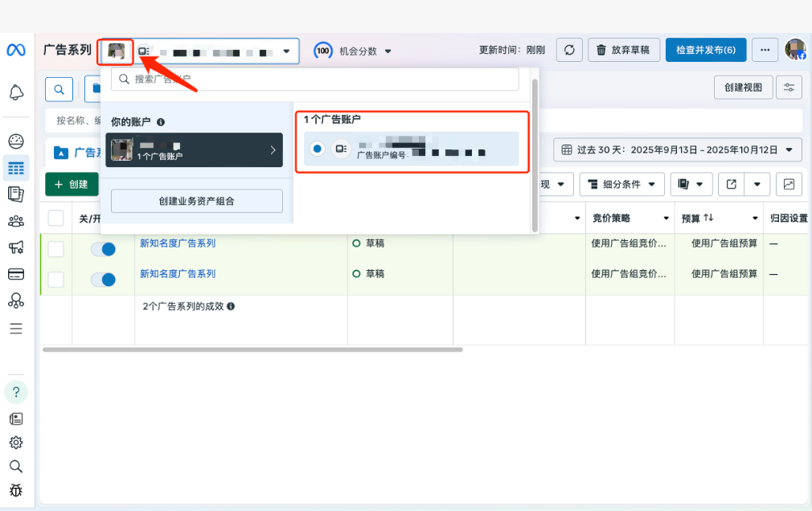
Task: Click the 搜索广告账户 search field
Action: [318, 80]
